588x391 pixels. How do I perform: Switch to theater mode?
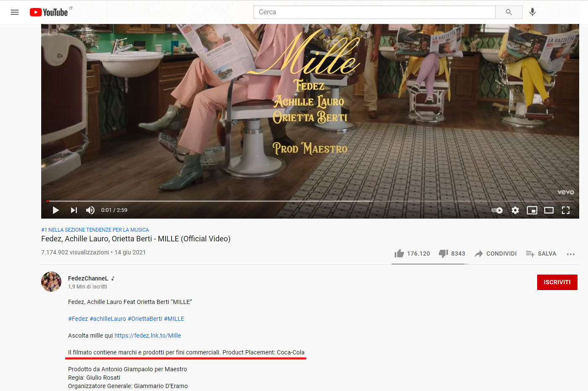click(x=549, y=210)
